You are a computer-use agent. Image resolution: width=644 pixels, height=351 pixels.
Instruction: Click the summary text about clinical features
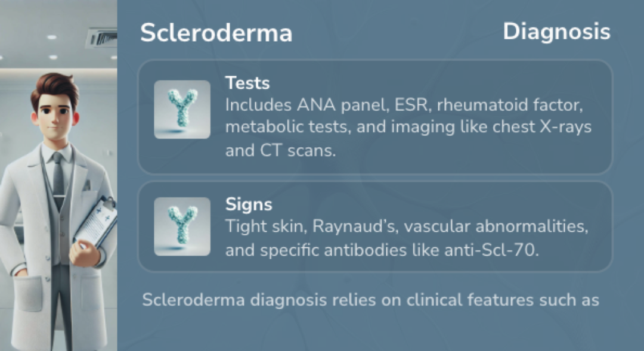click(x=370, y=300)
